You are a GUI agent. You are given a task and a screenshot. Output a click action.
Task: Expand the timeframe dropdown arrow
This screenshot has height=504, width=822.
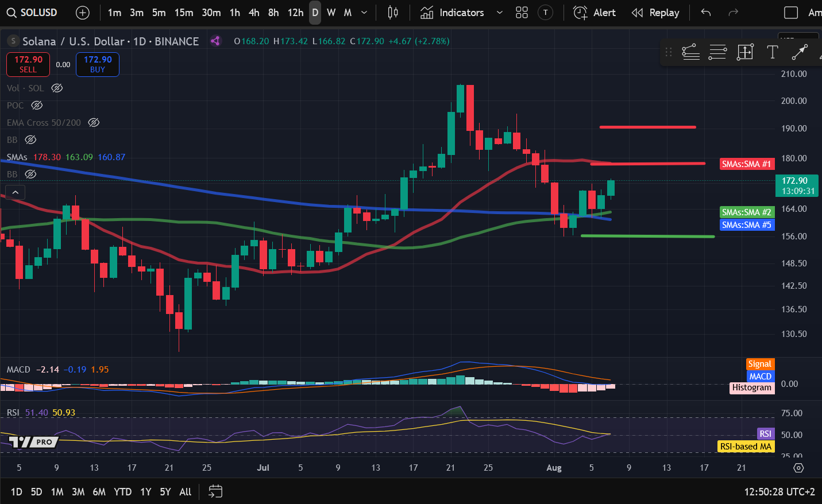tap(364, 13)
